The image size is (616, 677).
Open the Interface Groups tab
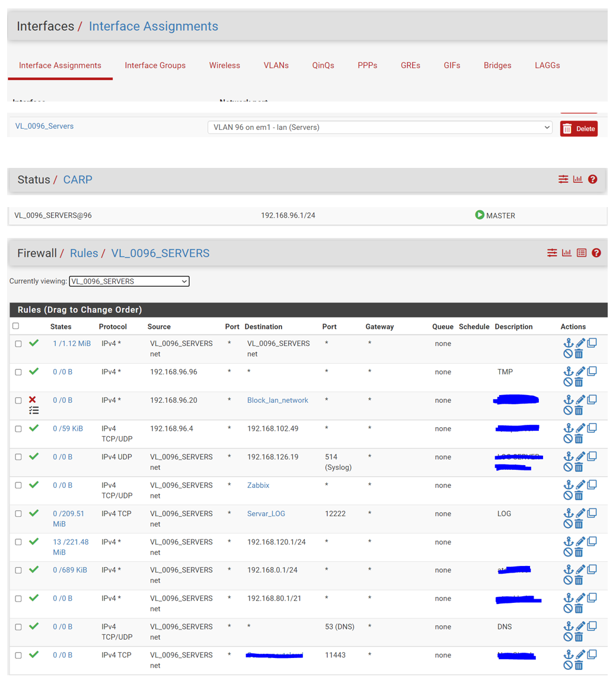click(155, 65)
